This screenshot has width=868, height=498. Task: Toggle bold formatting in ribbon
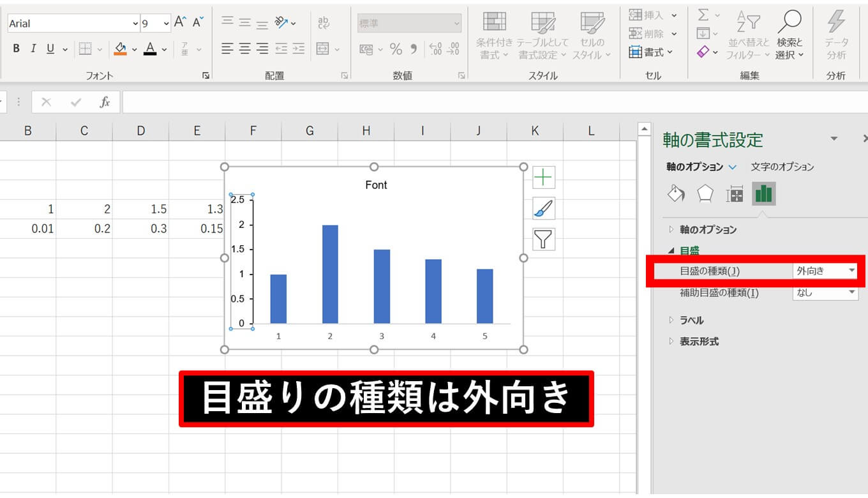(17, 49)
